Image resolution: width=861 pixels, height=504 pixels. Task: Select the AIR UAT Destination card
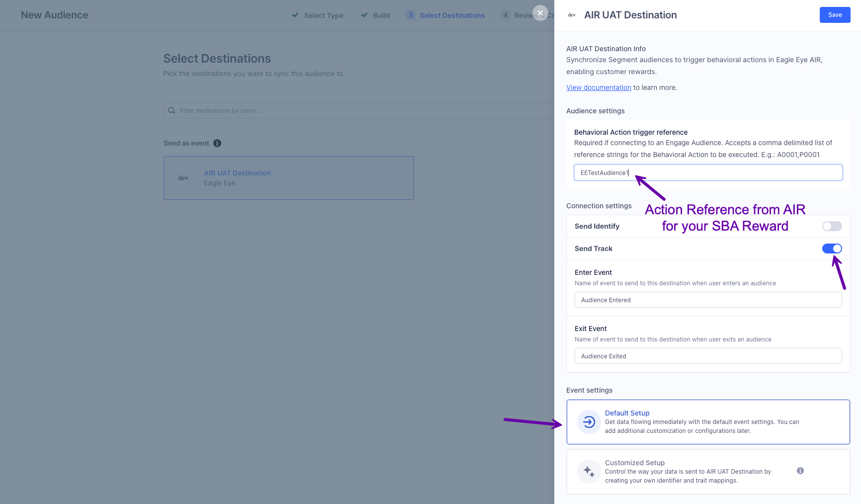pyautogui.click(x=288, y=178)
